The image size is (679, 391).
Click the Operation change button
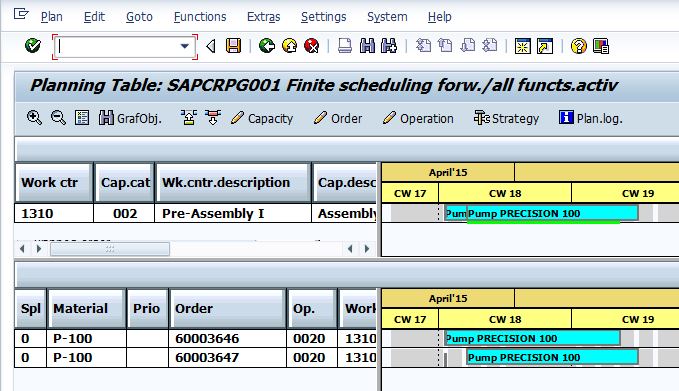418,118
